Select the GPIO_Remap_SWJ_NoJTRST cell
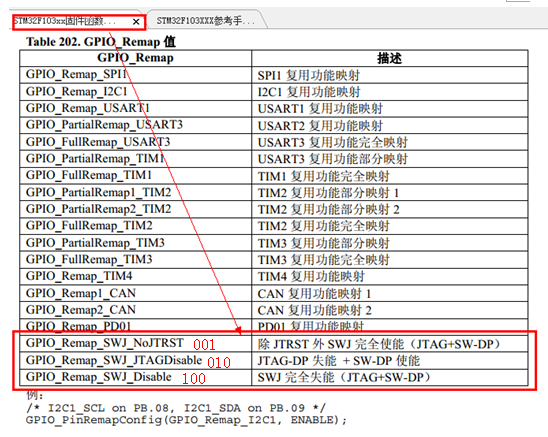548x437 pixels. 136,343
